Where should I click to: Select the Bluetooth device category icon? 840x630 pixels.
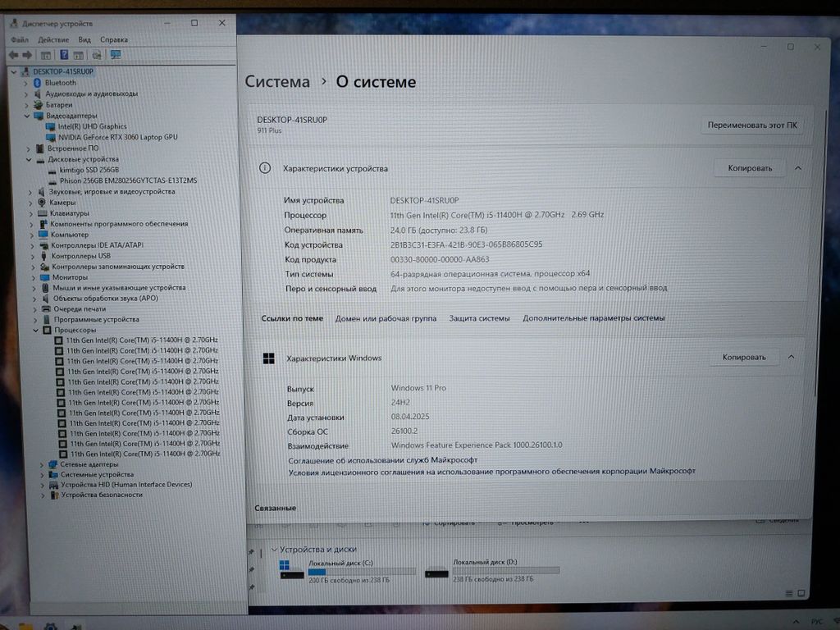pyautogui.click(x=38, y=83)
